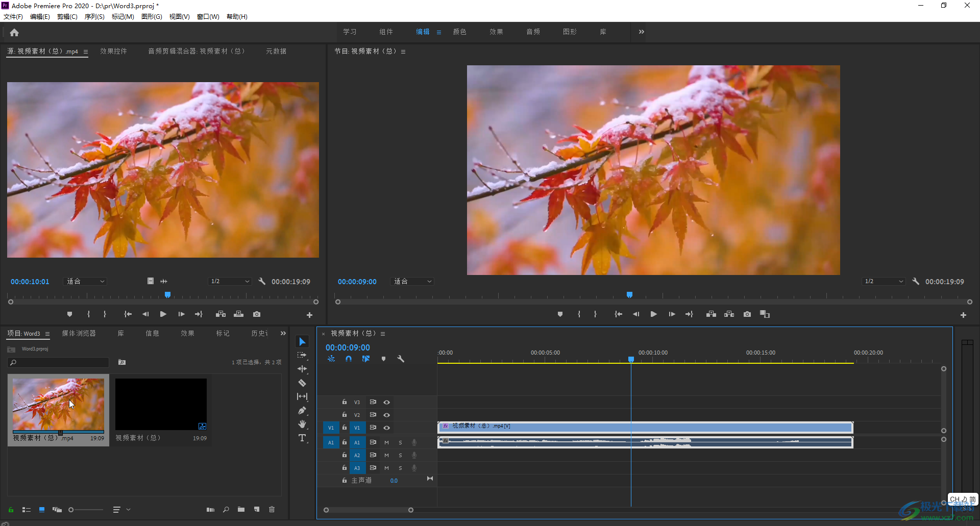Toggle Snap in timeline

tap(349, 359)
